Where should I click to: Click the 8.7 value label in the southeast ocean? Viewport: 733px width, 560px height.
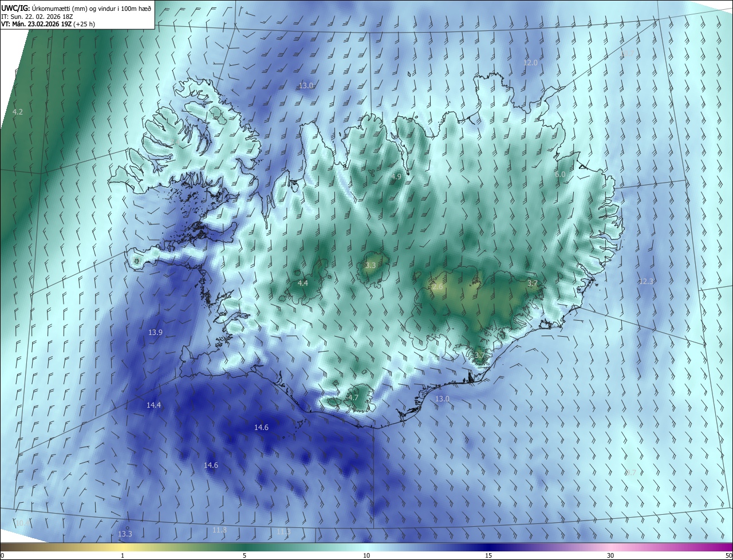tap(630, 472)
